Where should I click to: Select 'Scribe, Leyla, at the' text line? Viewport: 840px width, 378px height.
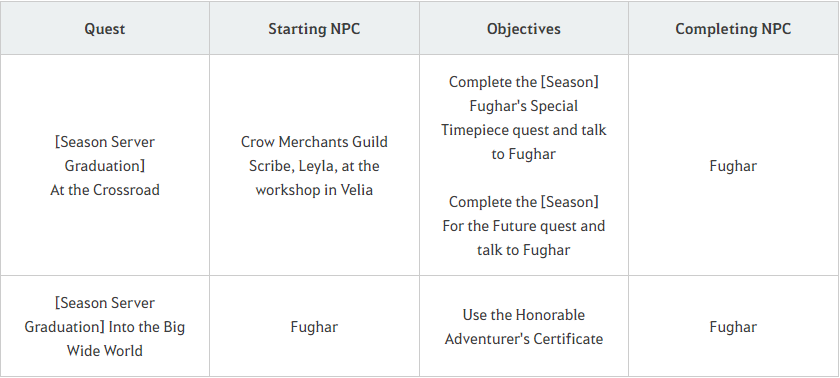(x=314, y=166)
